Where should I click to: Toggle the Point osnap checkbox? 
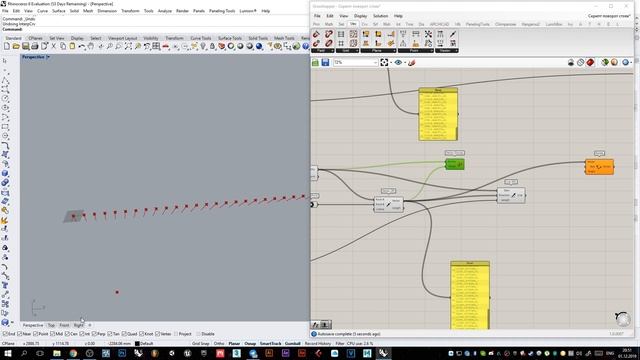coord(35,334)
